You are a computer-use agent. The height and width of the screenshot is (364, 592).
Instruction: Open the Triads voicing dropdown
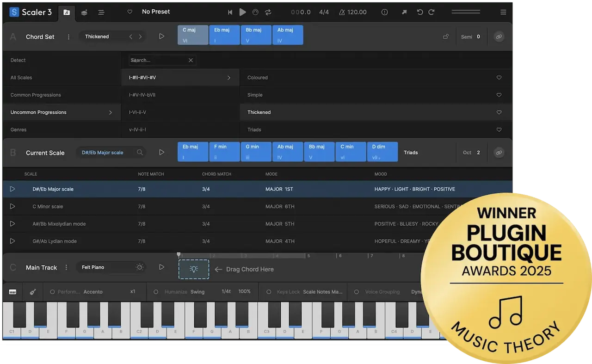tap(411, 153)
